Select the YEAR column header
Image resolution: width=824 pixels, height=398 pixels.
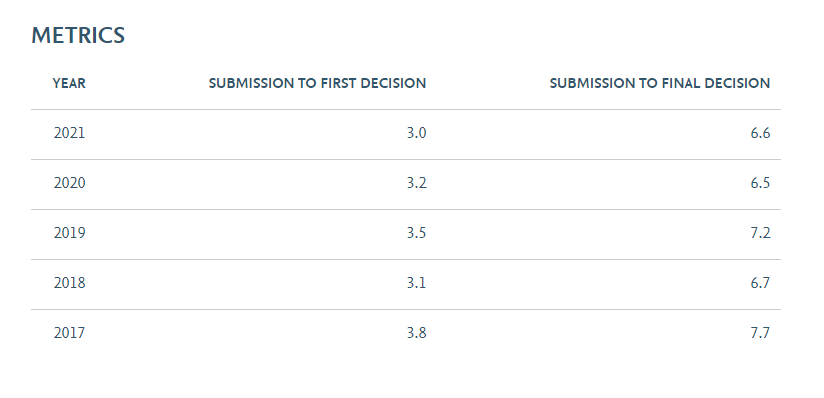pyautogui.click(x=69, y=83)
